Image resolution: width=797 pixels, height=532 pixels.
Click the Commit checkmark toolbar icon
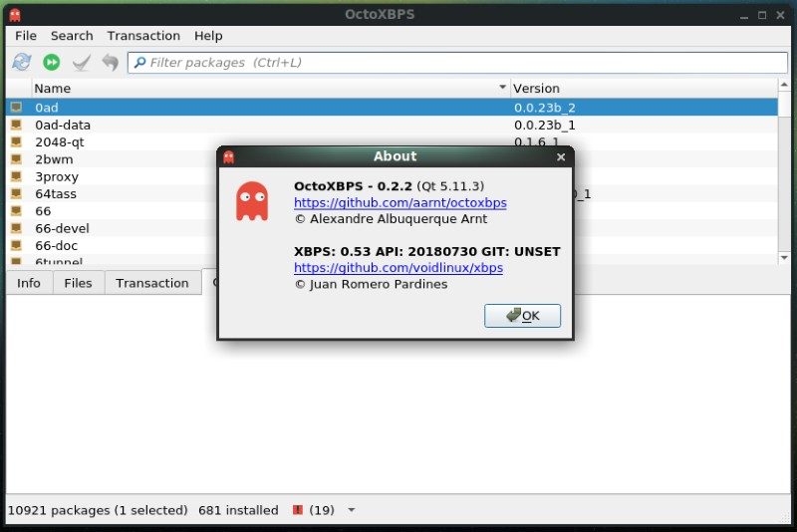(81, 63)
